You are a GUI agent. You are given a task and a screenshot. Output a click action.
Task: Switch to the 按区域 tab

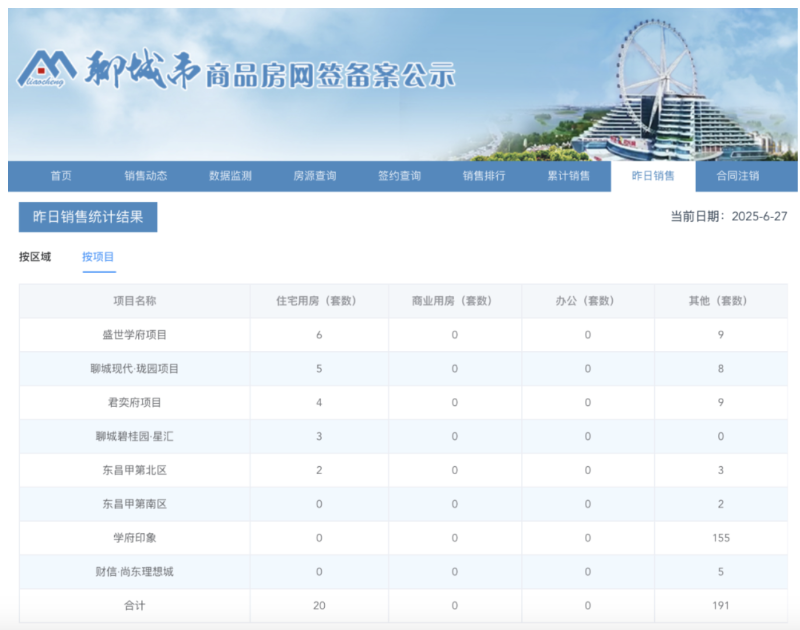pyautogui.click(x=38, y=256)
